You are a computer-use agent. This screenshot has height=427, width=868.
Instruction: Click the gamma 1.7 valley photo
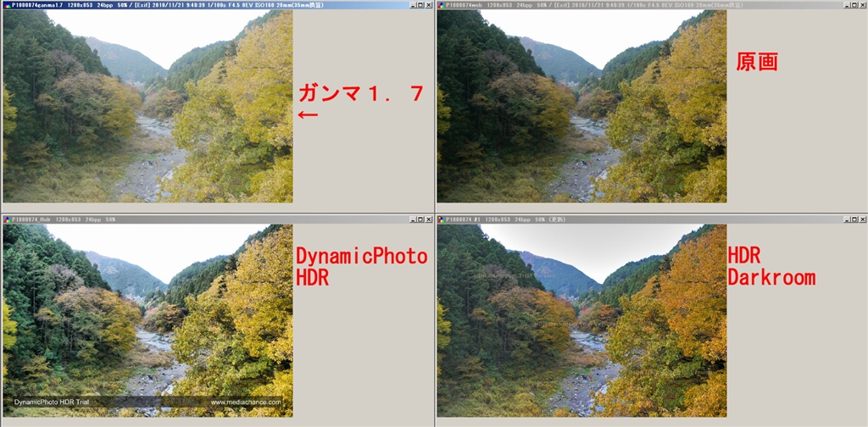pyautogui.click(x=147, y=106)
